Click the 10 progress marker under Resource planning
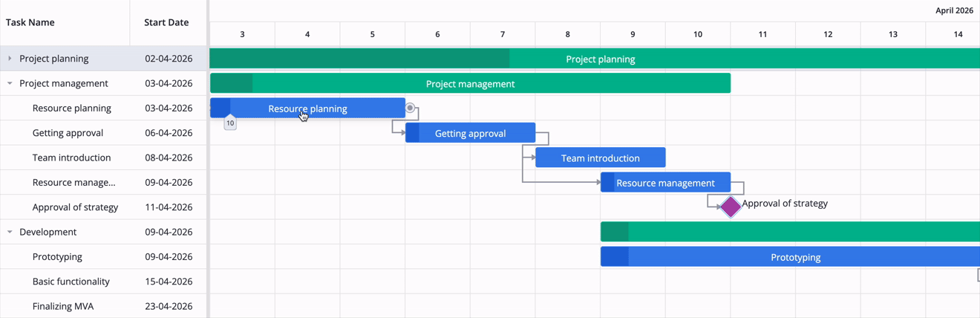This screenshot has height=318, width=980. point(230,123)
